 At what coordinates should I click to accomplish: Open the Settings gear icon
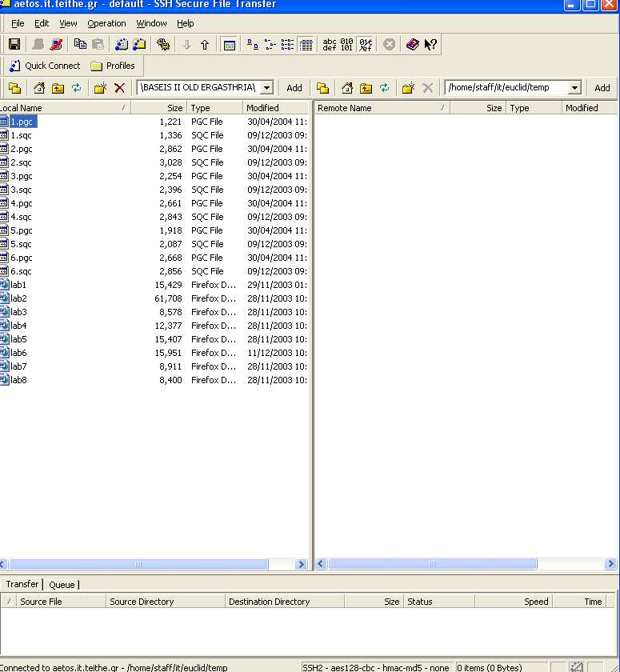coord(163,45)
